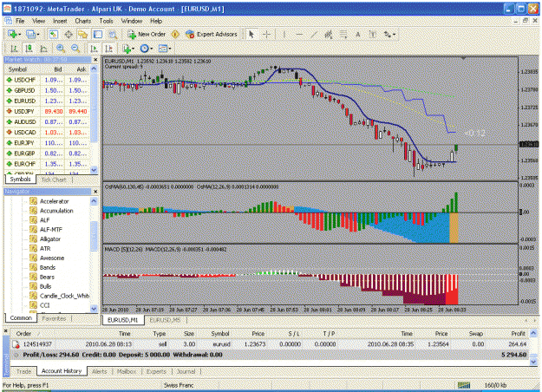Click the Expert Advisors button
Image resolution: width=542 pixels, height=392 pixels.
click(x=212, y=34)
